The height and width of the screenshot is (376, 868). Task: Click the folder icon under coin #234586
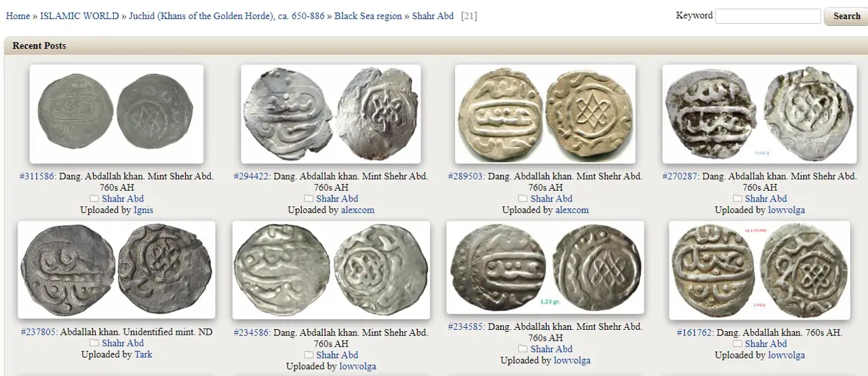pyautogui.click(x=309, y=355)
